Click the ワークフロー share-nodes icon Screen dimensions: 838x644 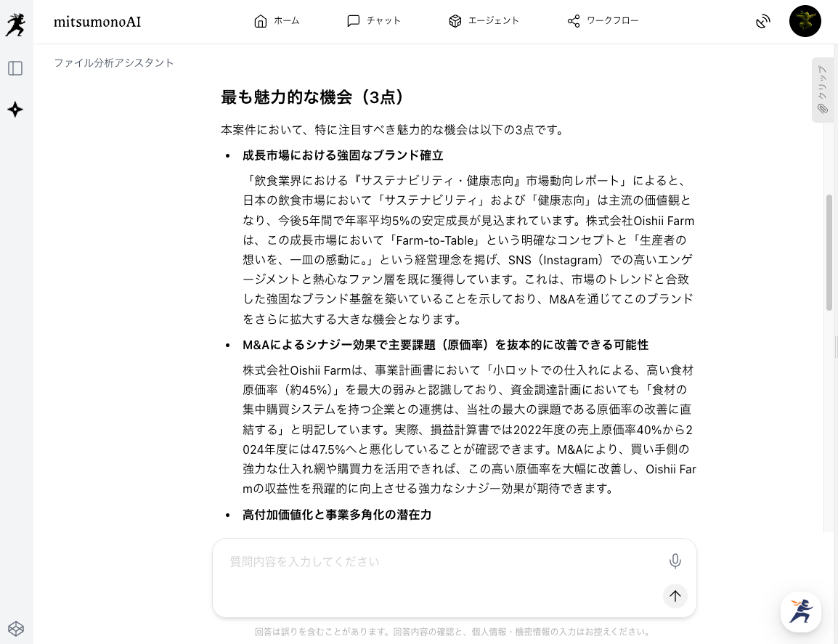[574, 21]
